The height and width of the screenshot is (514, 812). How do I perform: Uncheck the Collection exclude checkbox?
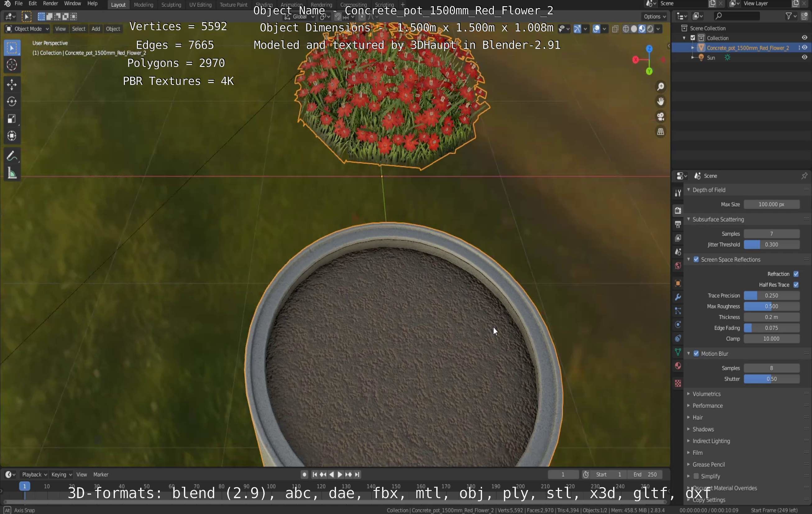click(693, 38)
